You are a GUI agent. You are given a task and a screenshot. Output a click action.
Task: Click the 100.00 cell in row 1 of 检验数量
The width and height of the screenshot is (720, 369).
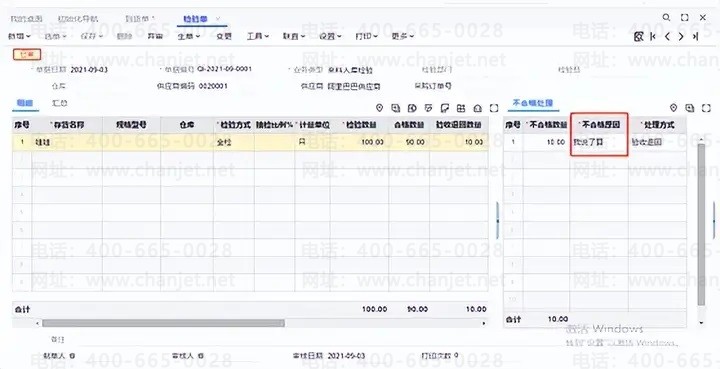pos(359,142)
